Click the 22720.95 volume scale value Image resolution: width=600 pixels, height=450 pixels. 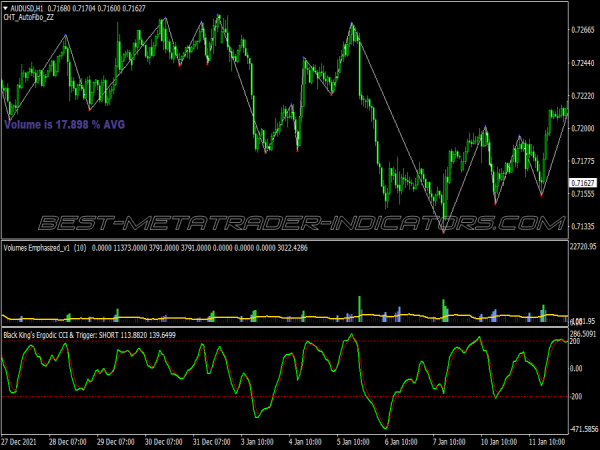pos(583,247)
